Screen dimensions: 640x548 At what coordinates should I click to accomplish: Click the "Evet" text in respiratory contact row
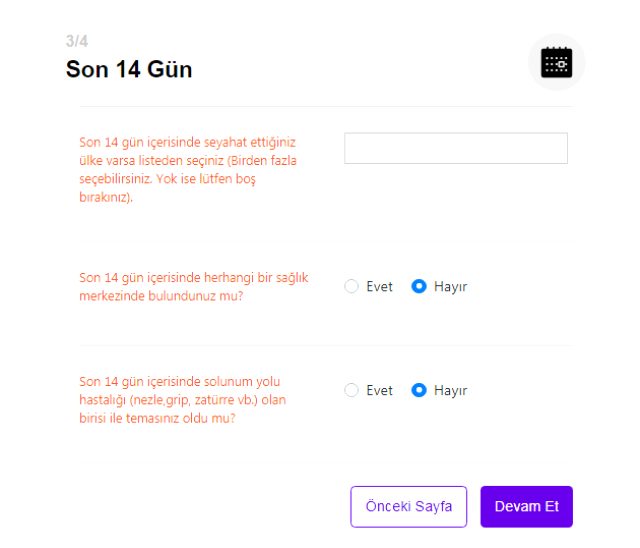point(379,390)
